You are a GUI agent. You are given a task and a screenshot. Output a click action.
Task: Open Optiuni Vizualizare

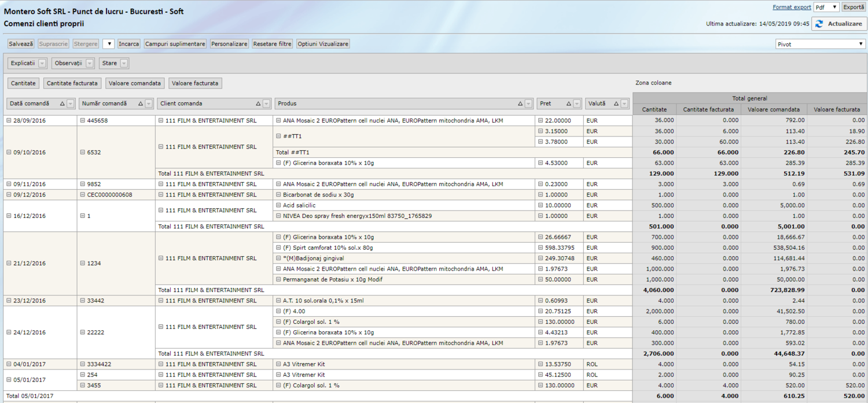[x=323, y=44]
